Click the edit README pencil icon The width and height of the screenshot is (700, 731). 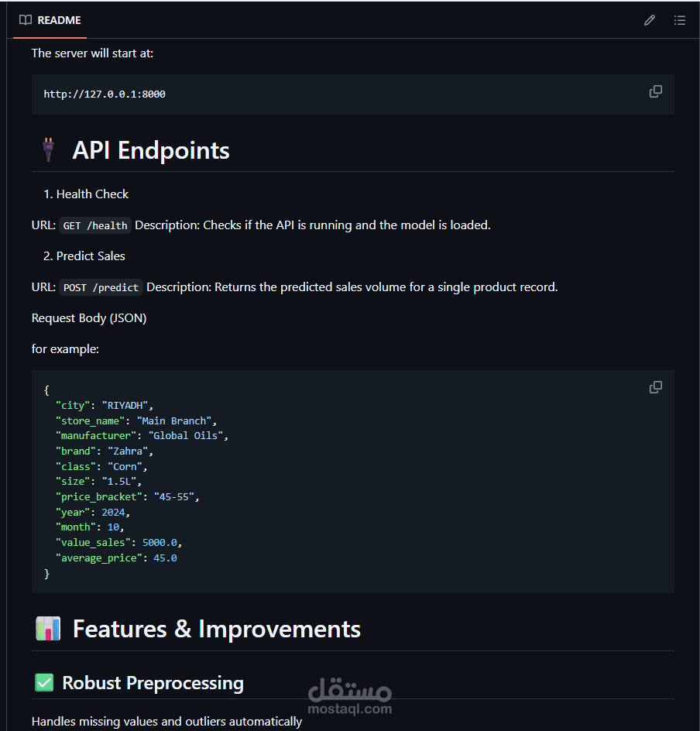(649, 20)
